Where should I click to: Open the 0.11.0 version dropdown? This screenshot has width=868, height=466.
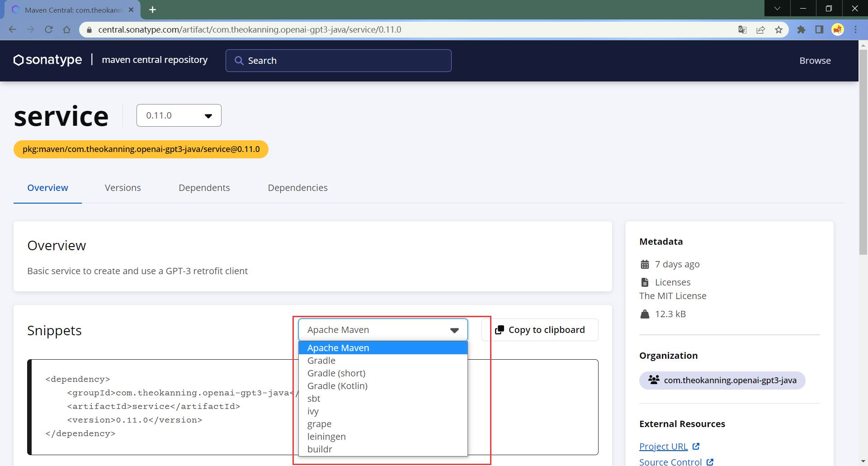pyautogui.click(x=179, y=115)
